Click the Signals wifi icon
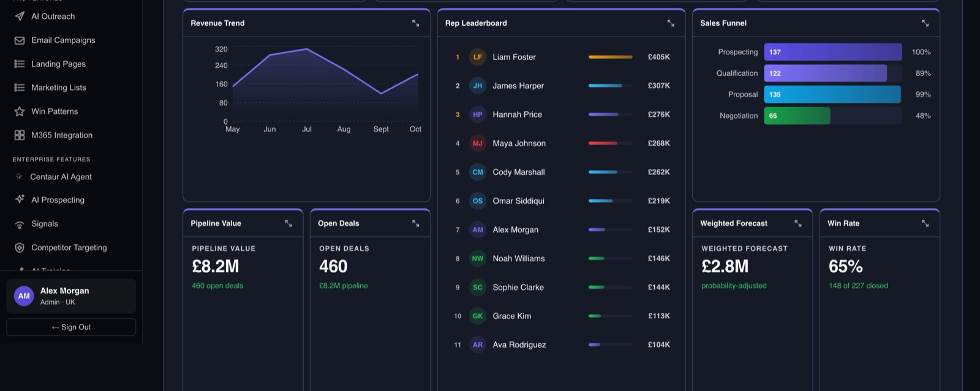Image resolution: width=980 pixels, height=391 pixels. pyautogui.click(x=20, y=224)
